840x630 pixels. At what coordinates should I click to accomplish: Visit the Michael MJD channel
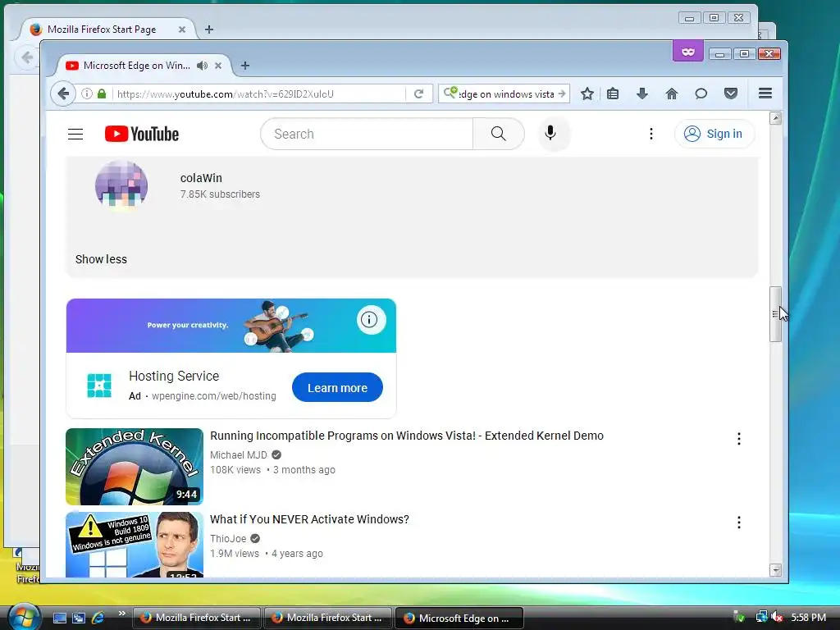click(x=239, y=454)
